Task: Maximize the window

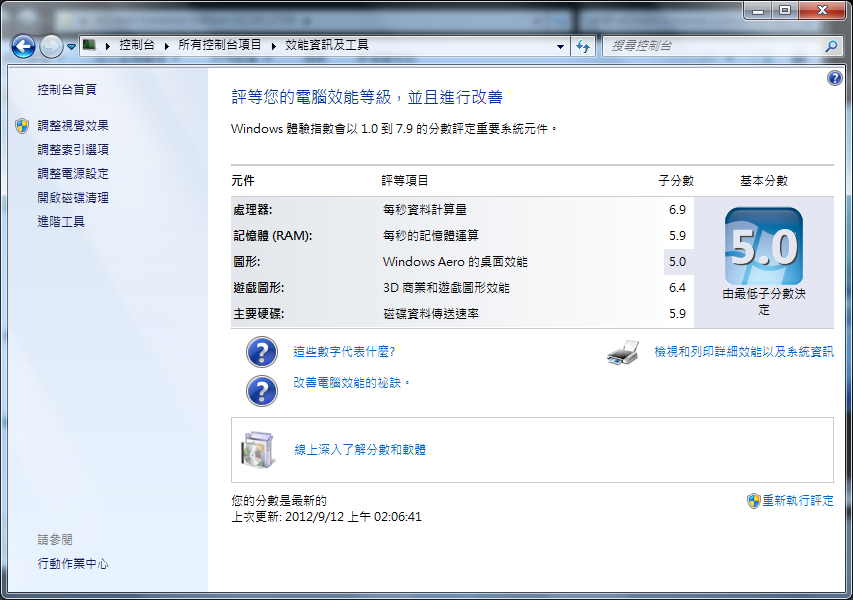Action: [x=785, y=10]
